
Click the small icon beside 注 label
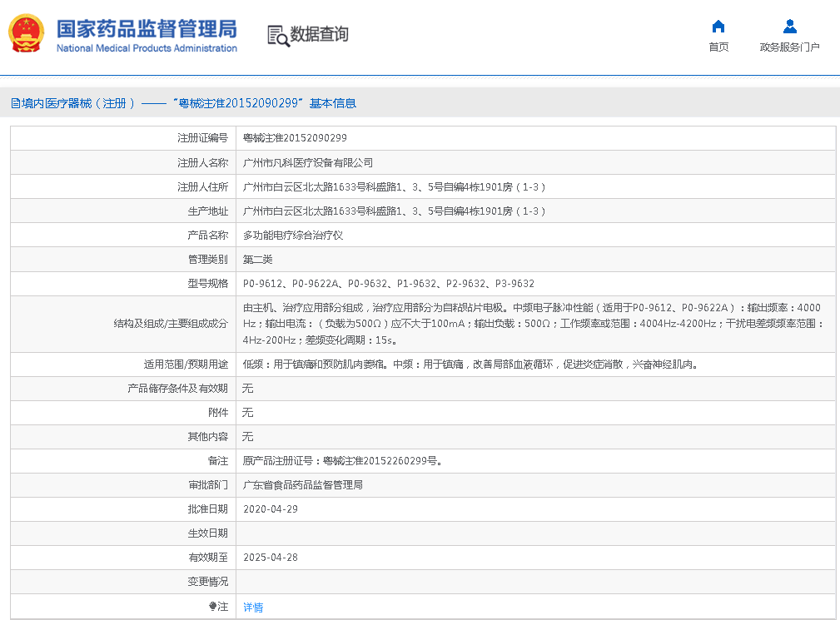[213, 607]
